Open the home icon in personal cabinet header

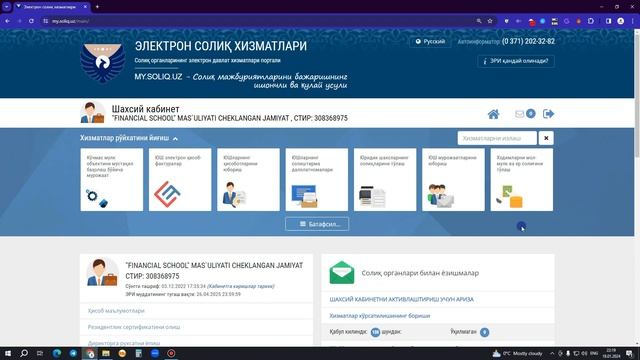[493, 114]
